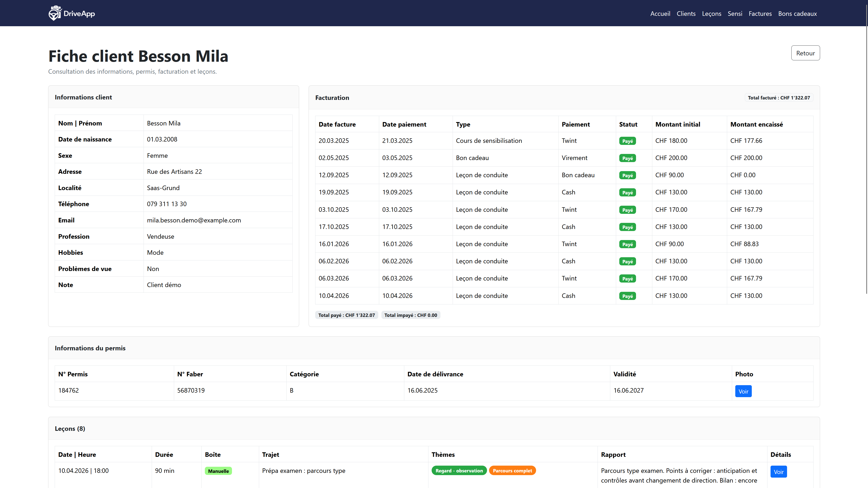Screen dimensions: 868x488
Task: Click the client email address value
Action: tap(194, 220)
